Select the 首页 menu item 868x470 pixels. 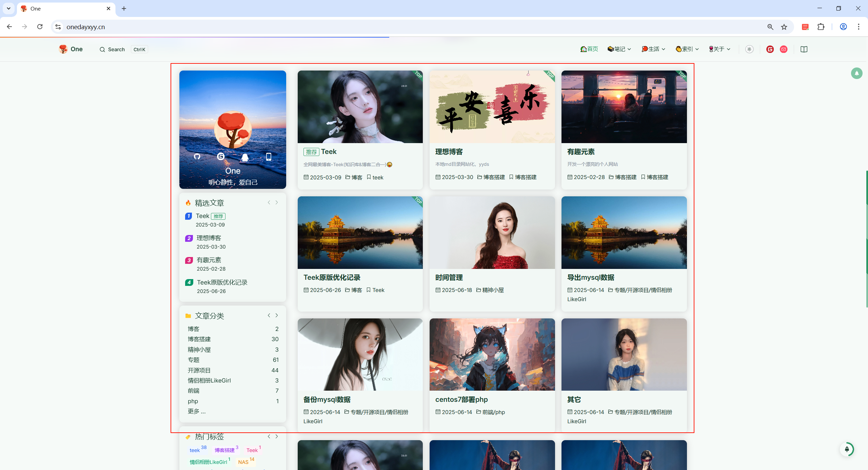pyautogui.click(x=589, y=49)
